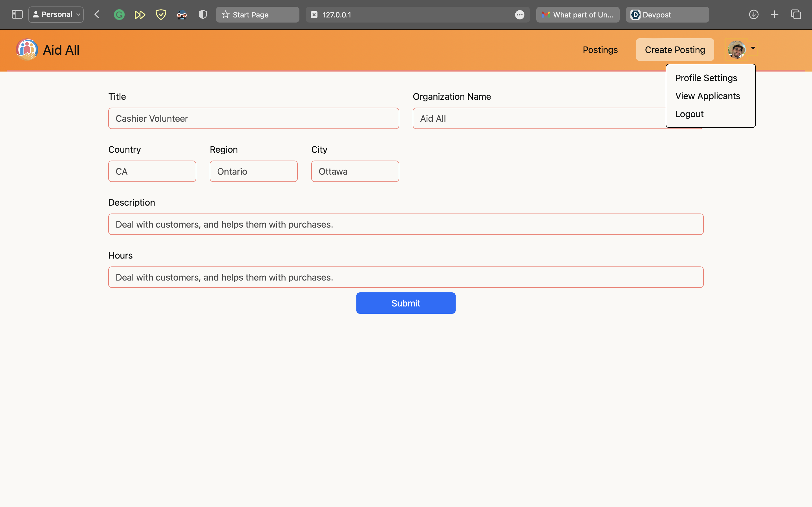Switch to the Devpost tab
Viewport: 812px width, 507px height.
point(667,15)
